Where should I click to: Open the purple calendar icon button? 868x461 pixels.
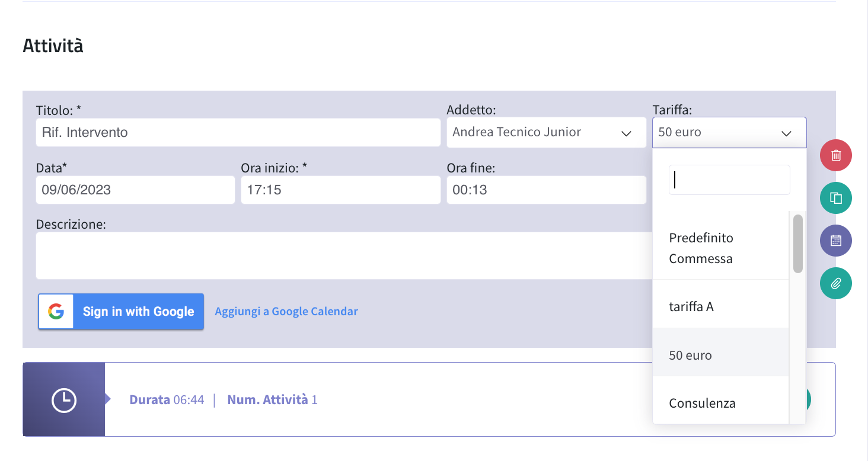pyautogui.click(x=835, y=241)
